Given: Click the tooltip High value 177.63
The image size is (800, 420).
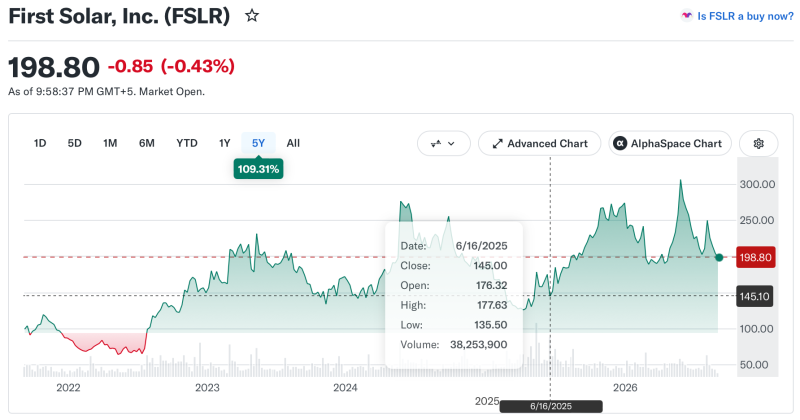Looking at the screenshot, I should tap(491, 305).
